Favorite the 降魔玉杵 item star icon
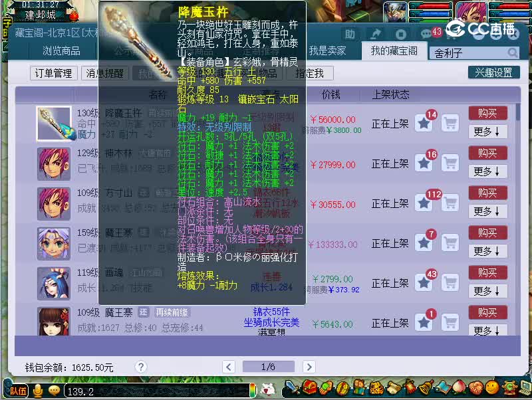 pyautogui.click(x=424, y=123)
